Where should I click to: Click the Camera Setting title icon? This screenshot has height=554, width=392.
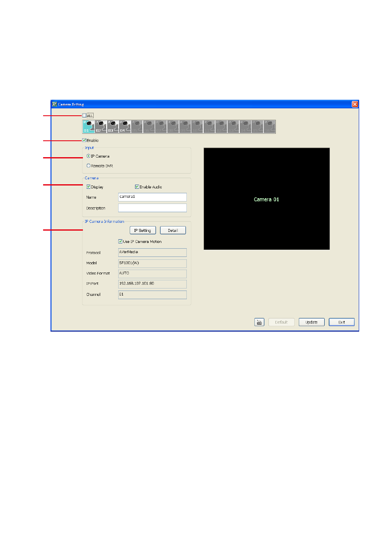[55, 104]
